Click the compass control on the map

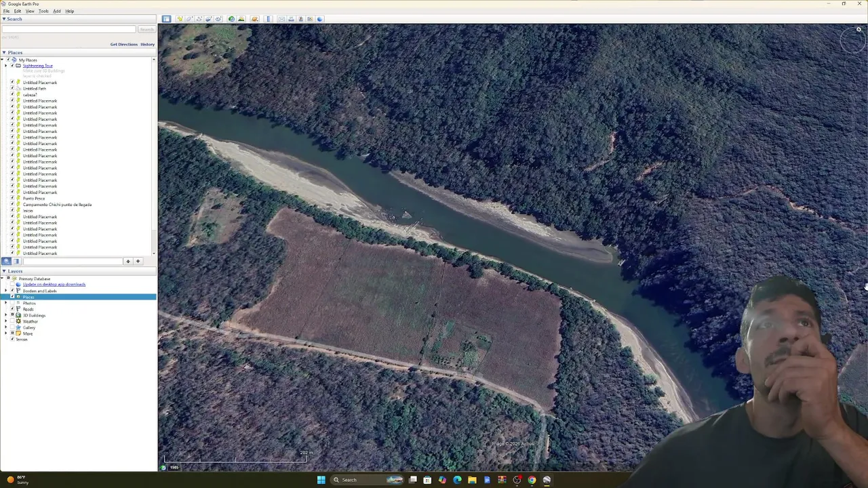pos(852,41)
